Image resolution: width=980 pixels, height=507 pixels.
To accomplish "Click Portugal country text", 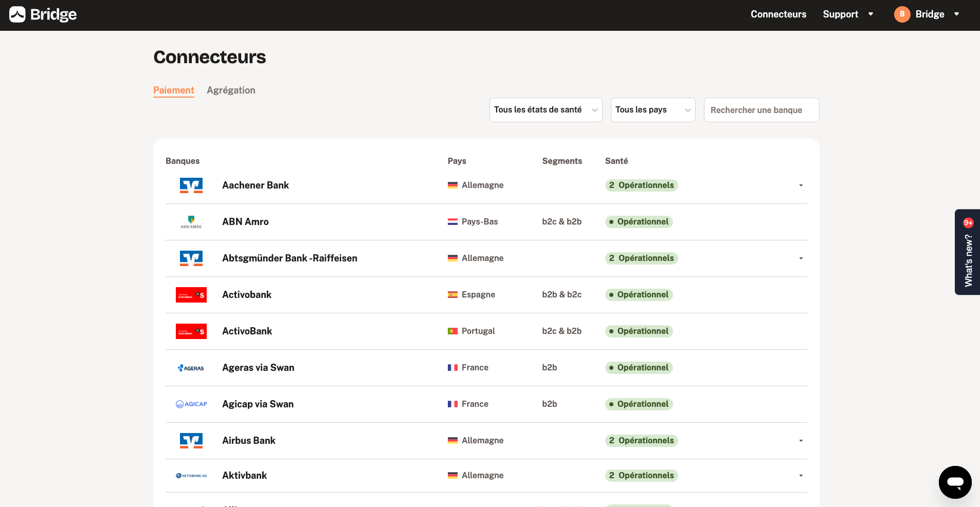I will [478, 331].
